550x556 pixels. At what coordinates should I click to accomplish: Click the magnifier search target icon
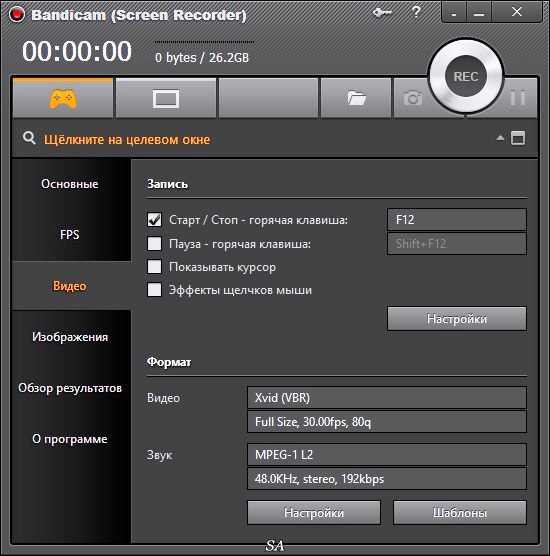[x=29, y=138]
